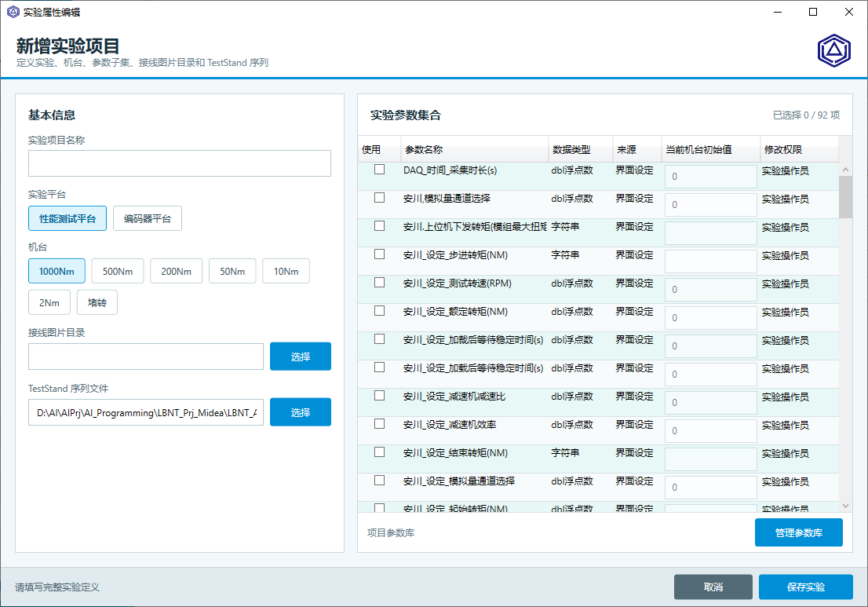Click the 已选择 0 / 92 项 counter

pyautogui.click(x=806, y=115)
